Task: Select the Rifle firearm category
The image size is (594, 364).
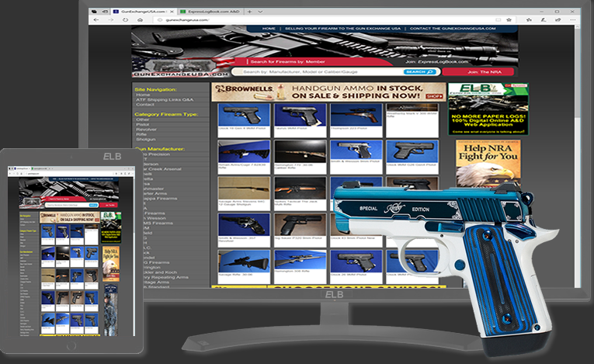Action: click(141, 134)
